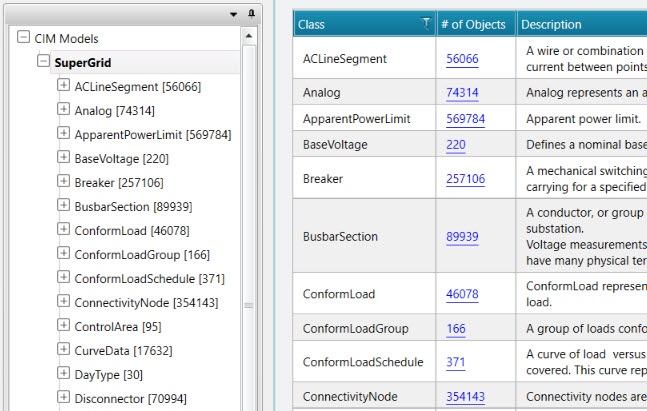Select the ConformLoadSchedule class cell

click(x=364, y=362)
